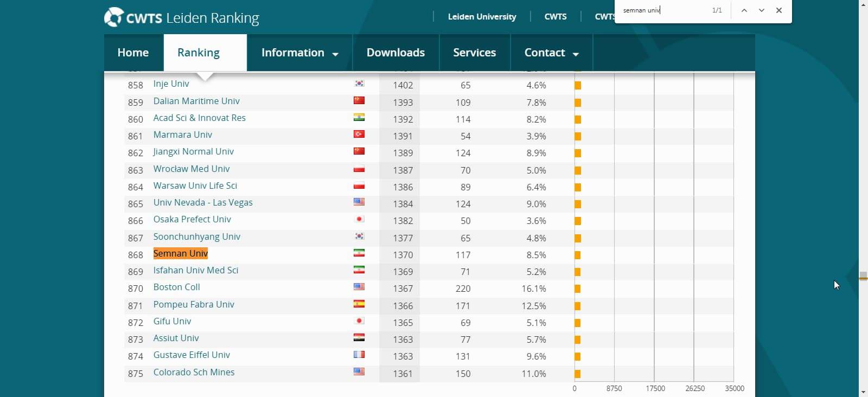Select percentage 16.1% in Boston Coll row

coord(534,289)
